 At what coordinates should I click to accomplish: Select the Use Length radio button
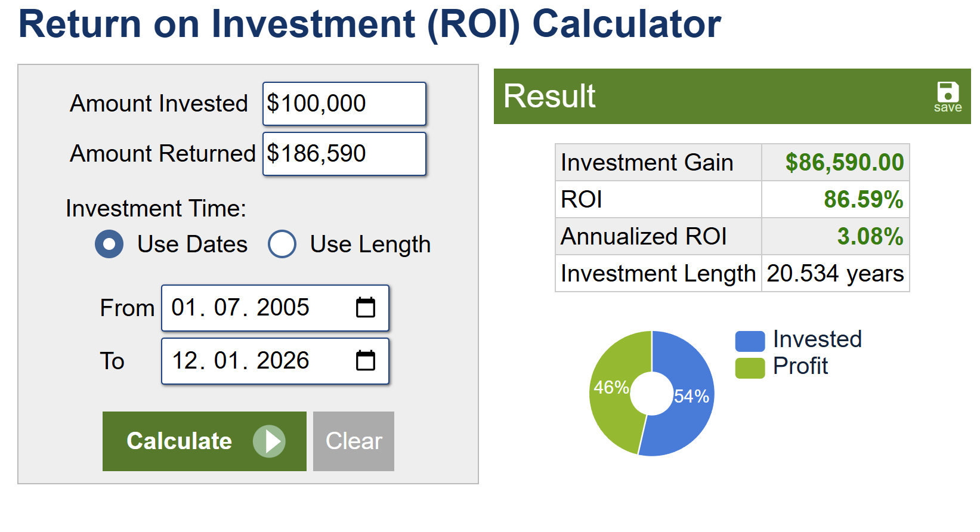pos(282,245)
